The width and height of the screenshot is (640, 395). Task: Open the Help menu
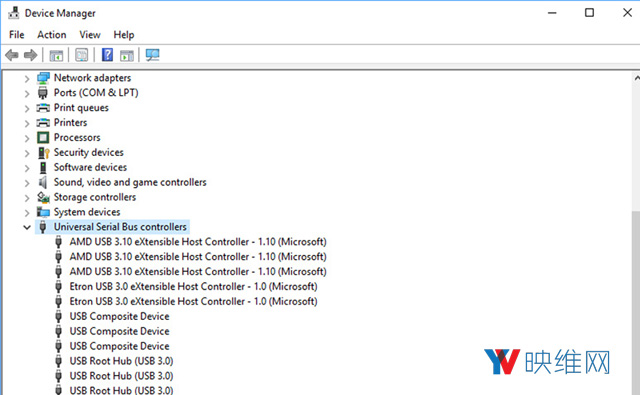pyautogui.click(x=124, y=35)
